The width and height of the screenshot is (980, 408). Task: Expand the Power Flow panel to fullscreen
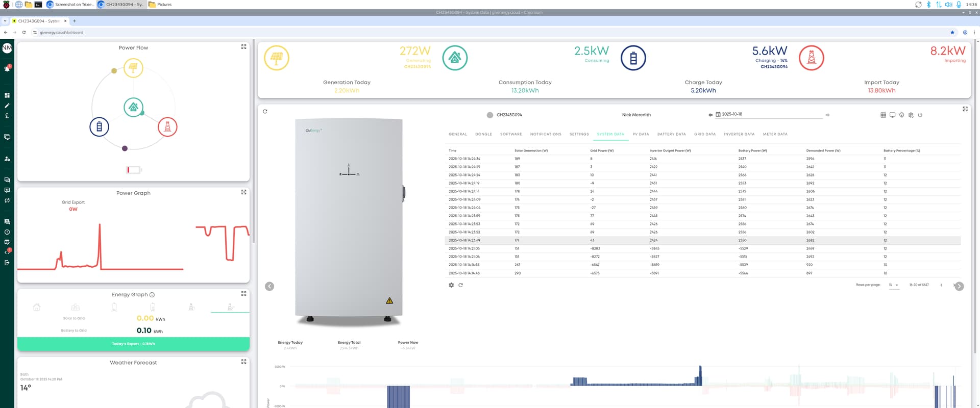243,47
